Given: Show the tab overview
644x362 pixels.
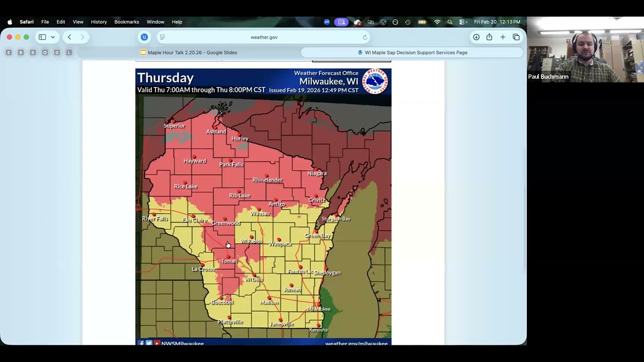Looking at the screenshot, I should click(x=516, y=37).
